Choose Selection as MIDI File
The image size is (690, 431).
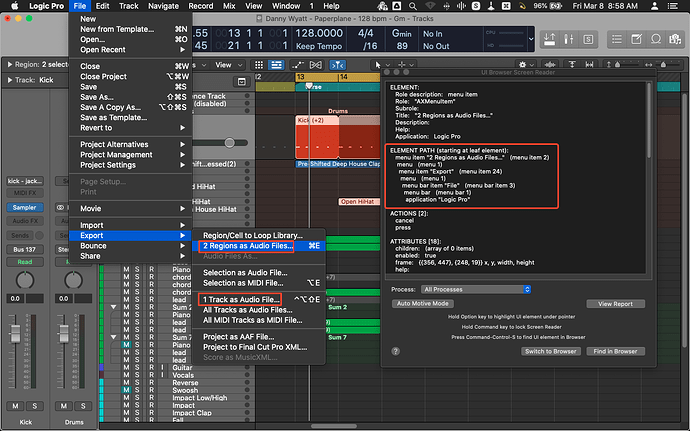(x=259, y=283)
